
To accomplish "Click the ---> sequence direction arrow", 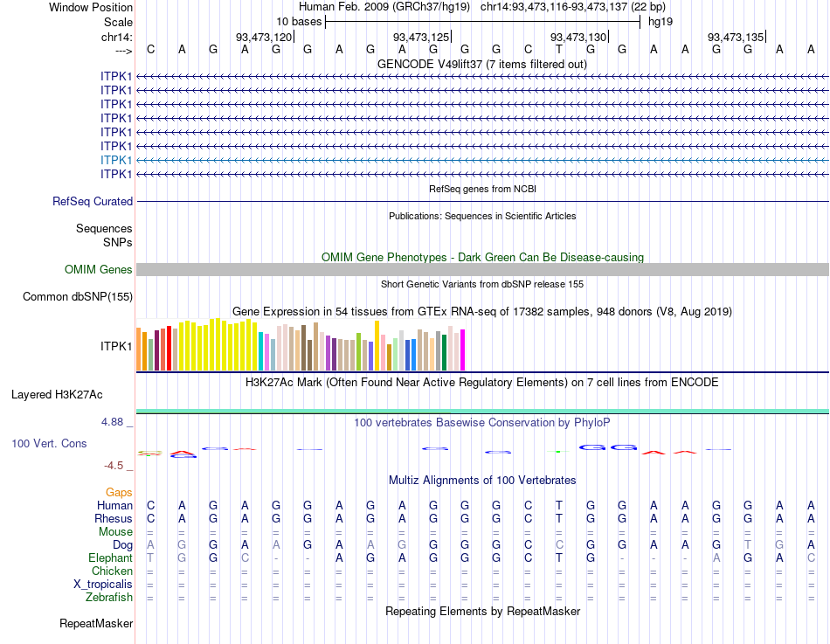I will 123,51.
